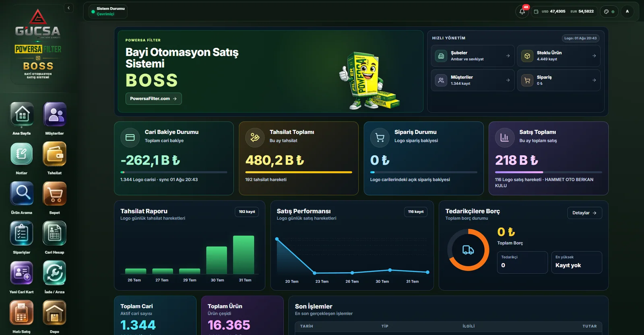Click the Sipariş Durumu cart icon
The image size is (644, 335).
380,138
